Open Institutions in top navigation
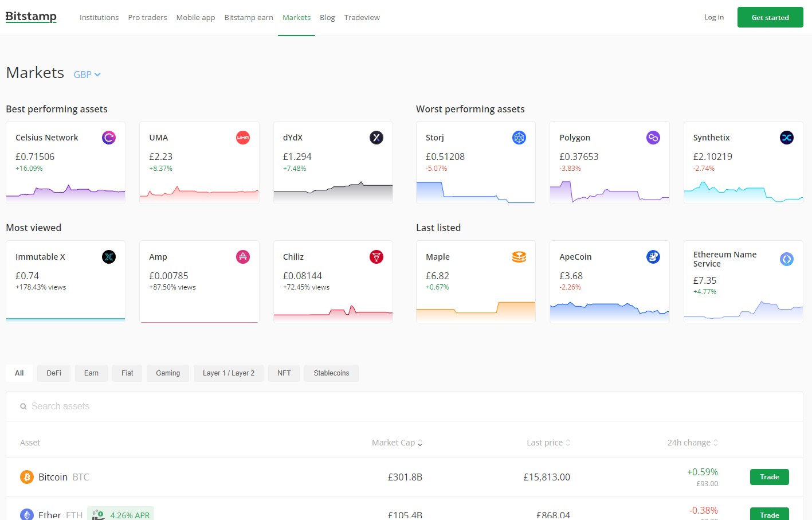812x520 pixels. pyautogui.click(x=99, y=18)
